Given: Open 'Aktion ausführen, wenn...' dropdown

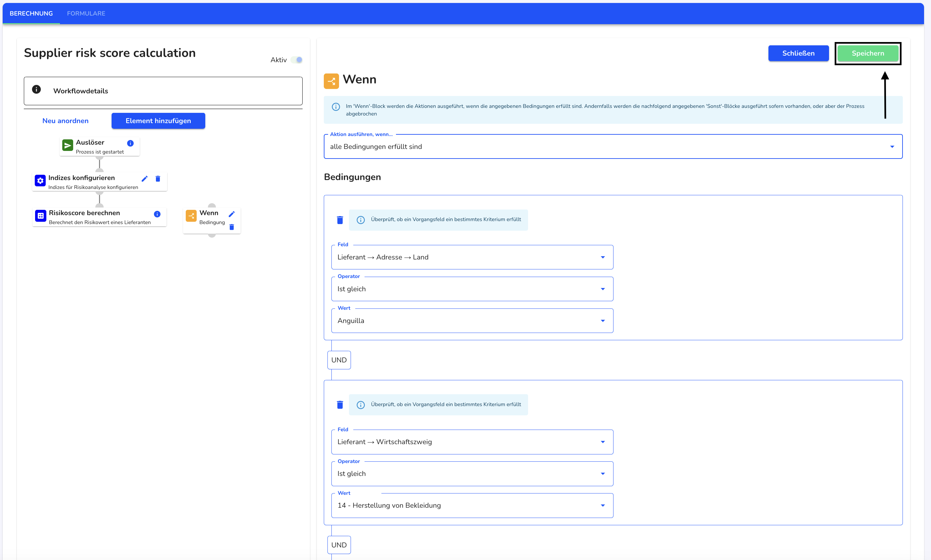Looking at the screenshot, I should click(613, 147).
